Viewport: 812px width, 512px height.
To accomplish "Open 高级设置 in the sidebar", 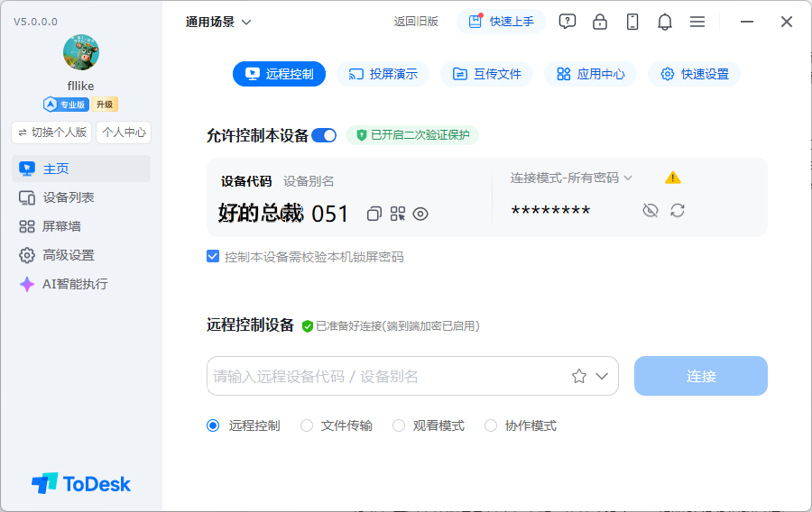I will pos(81,255).
